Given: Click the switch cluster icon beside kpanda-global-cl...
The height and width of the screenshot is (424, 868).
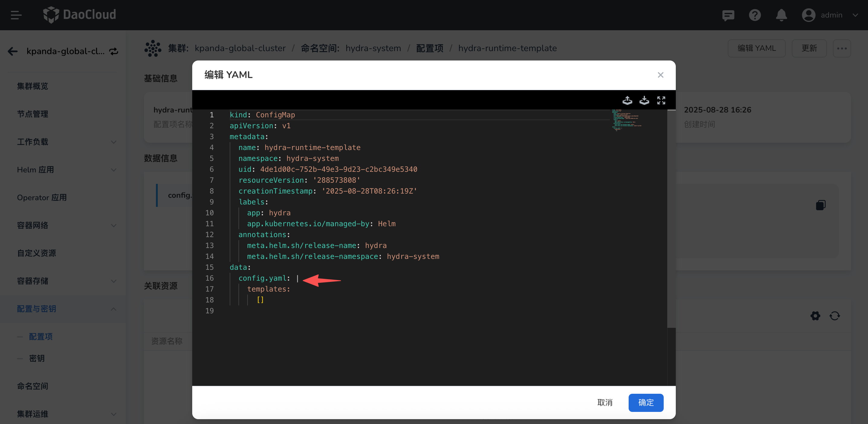Looking at the screenshot, I should click(114, 51).
